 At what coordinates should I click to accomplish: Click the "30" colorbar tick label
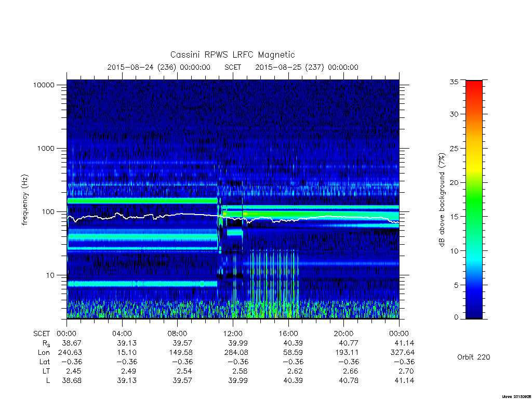click(x=454, y=114)
